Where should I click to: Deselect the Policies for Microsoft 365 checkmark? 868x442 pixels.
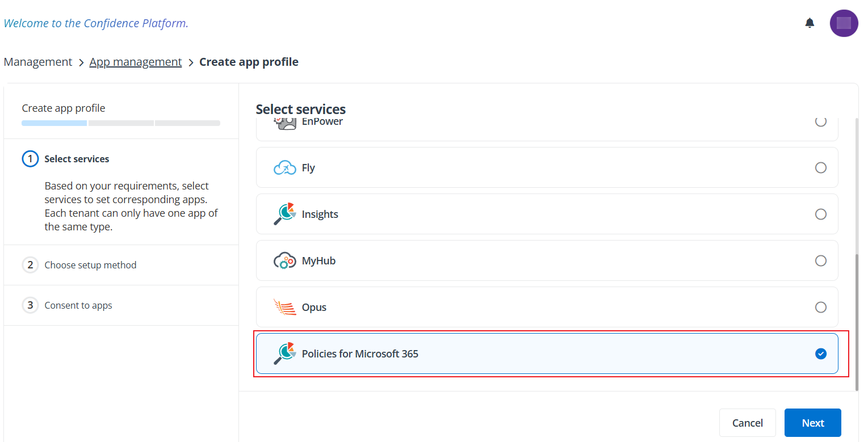(x=821, y=353)
